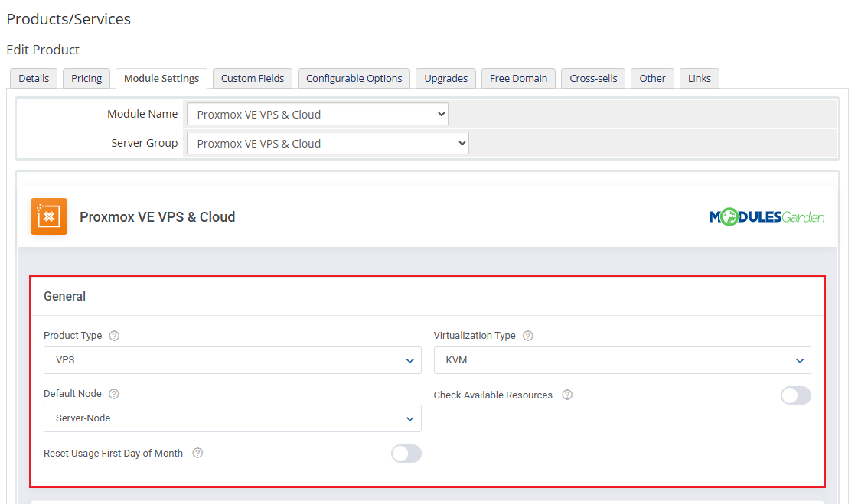858x504 pixels.
Task: Toggle Reset Usage First Day of Month
Action: click(406, 454)
